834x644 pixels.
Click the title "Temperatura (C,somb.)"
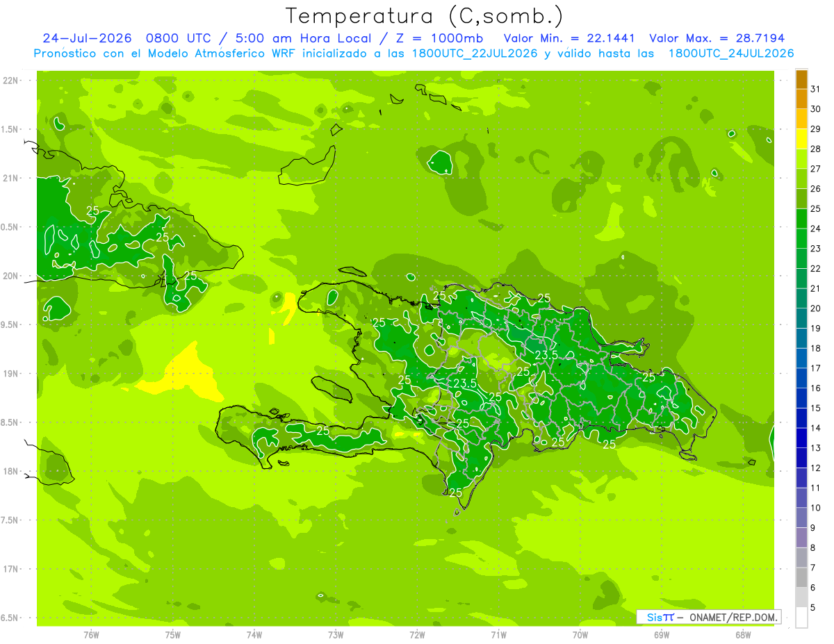coord(424,16)
